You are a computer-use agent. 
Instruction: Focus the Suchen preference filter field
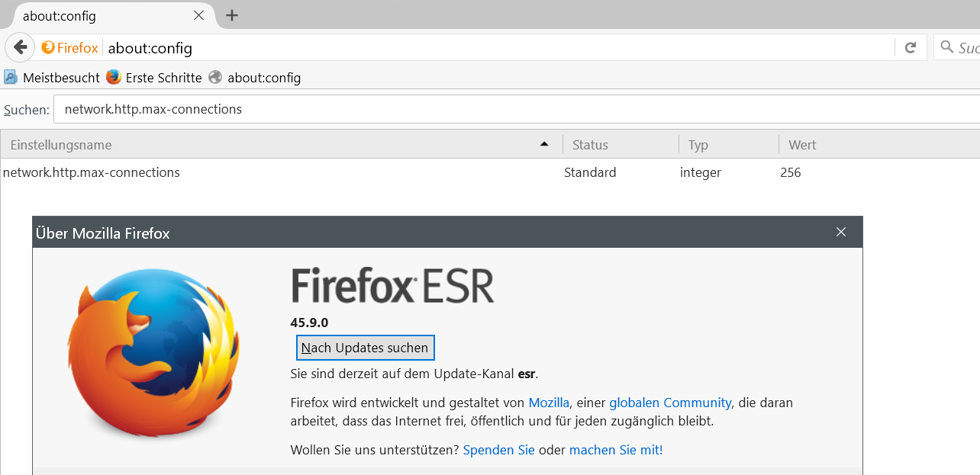pos(517,109)
